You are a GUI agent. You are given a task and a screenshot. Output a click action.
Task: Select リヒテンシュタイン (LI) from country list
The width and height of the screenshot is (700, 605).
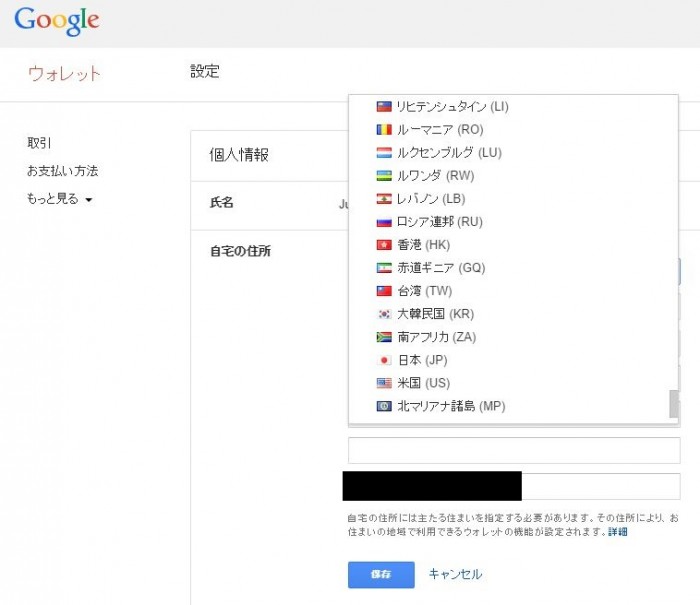[452, 107]
